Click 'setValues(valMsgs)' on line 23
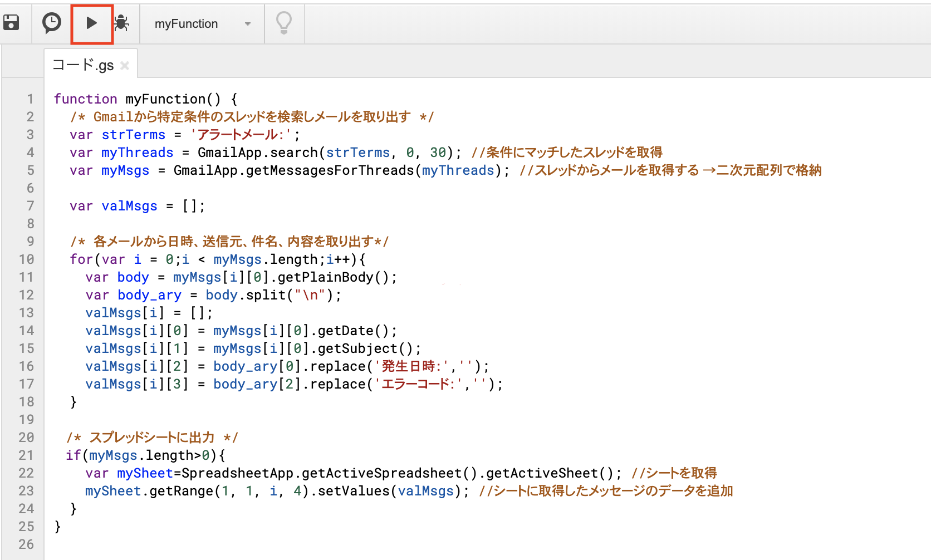The image size is (931, 560). 390,491
